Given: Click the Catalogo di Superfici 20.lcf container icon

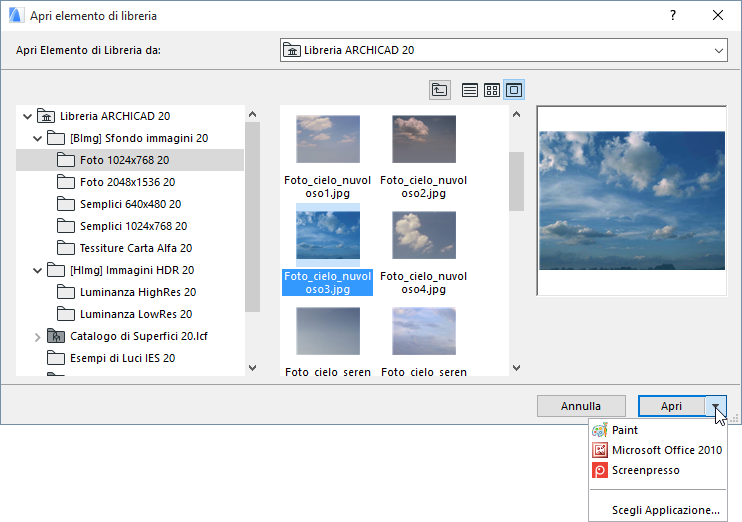Looking at the screenshot, I should tap(56, 336).
